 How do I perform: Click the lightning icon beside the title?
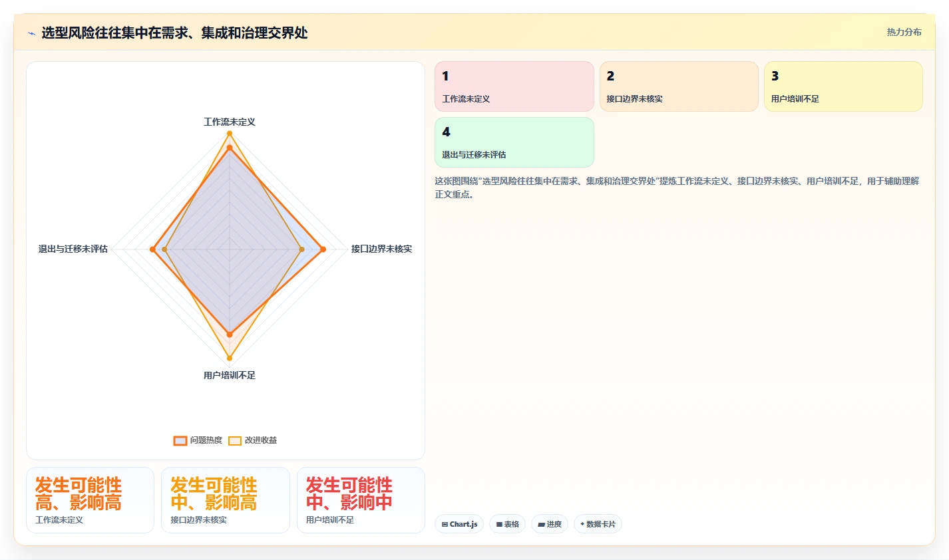point(32,33)
